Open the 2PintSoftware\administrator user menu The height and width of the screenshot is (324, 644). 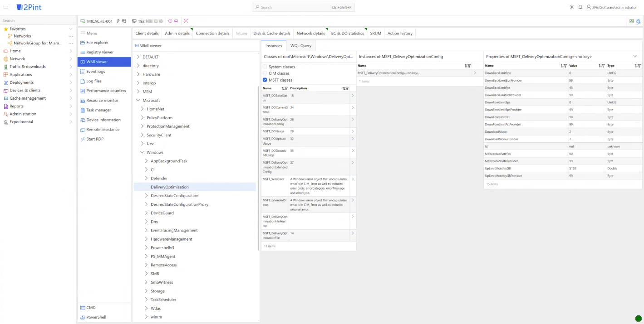tap(611, 7)
